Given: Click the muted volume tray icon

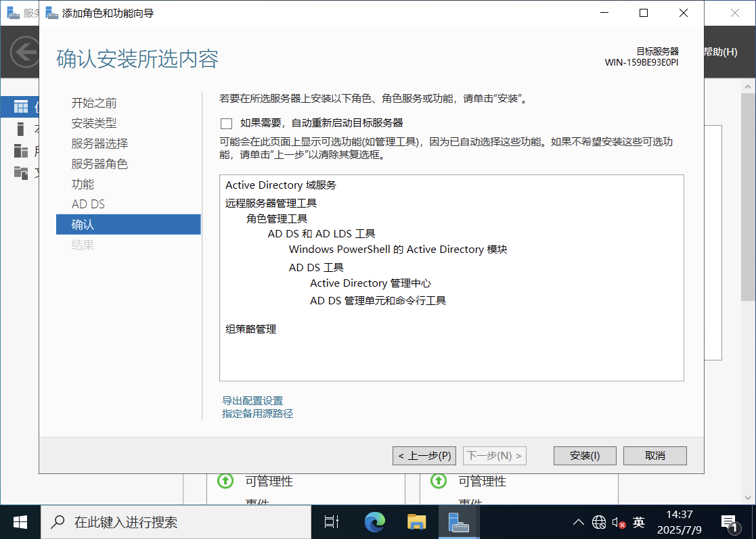Looking at the screenshot, I should (x=619, y=522).
